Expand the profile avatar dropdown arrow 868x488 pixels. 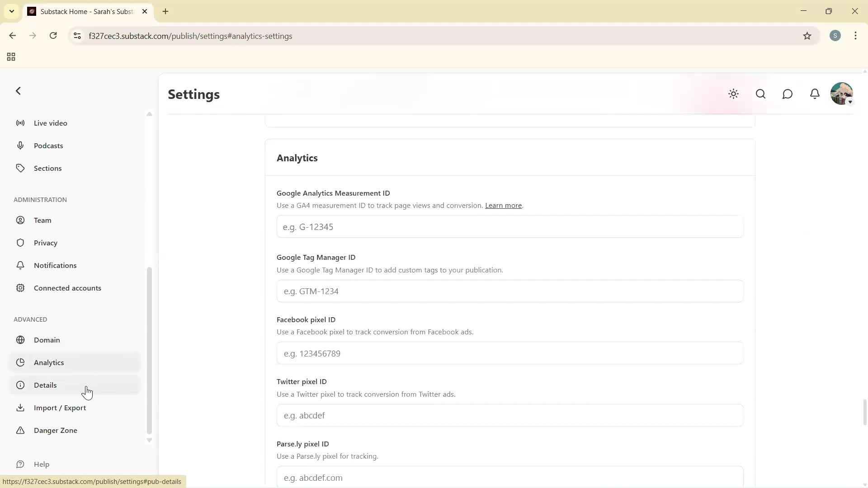[x=850, y=102]
